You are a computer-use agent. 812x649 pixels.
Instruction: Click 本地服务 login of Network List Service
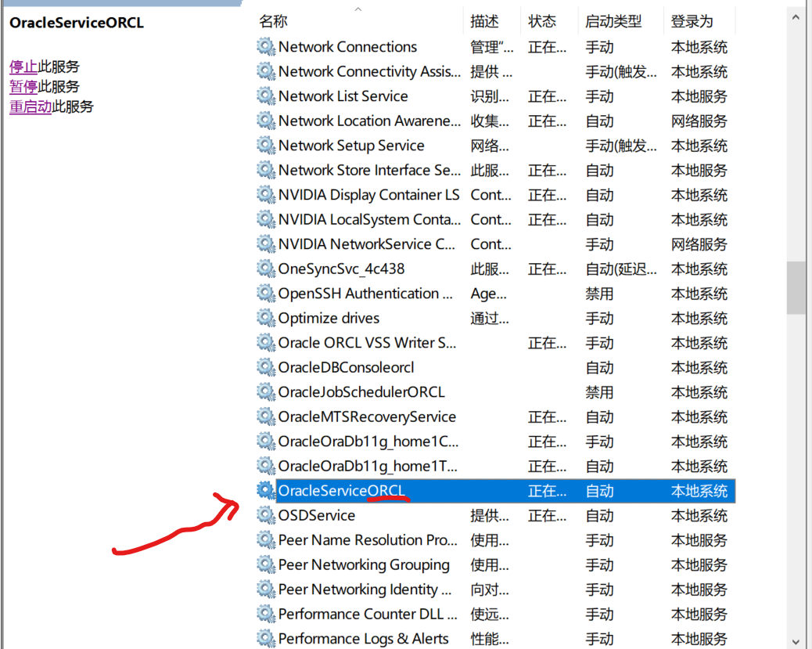[x=699, y=96]
